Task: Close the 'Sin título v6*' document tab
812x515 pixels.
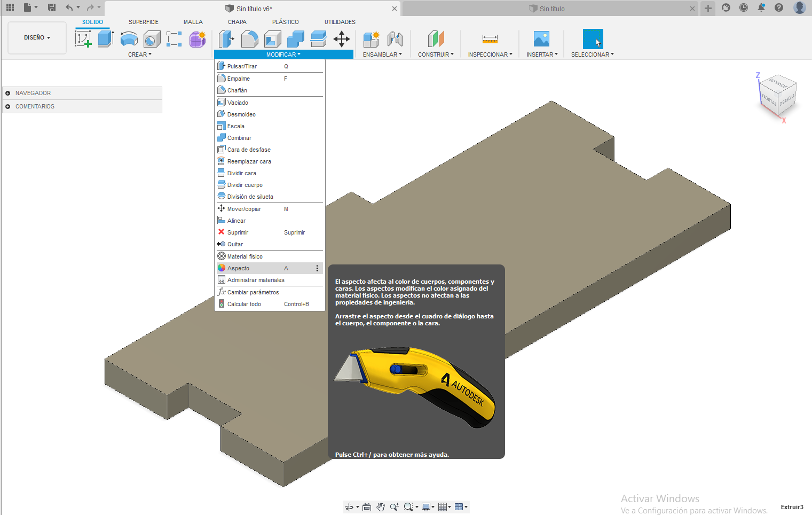Action: (x=395, y=9)
